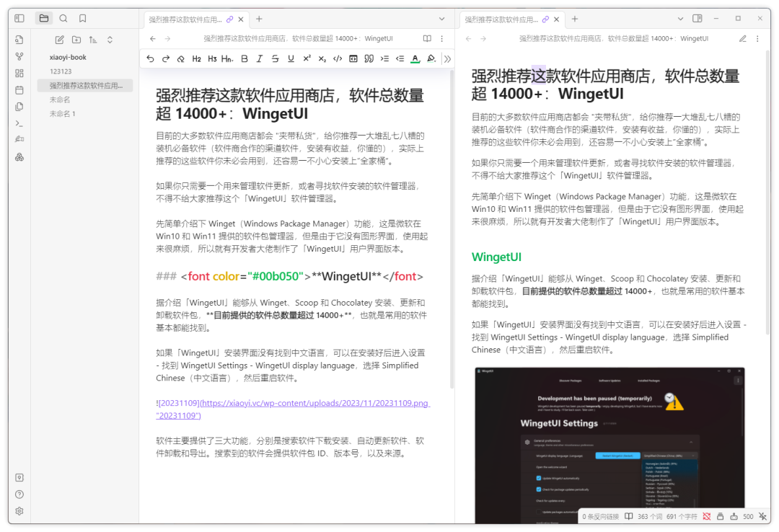Click the red sync status icon

(x=706, y=517)
